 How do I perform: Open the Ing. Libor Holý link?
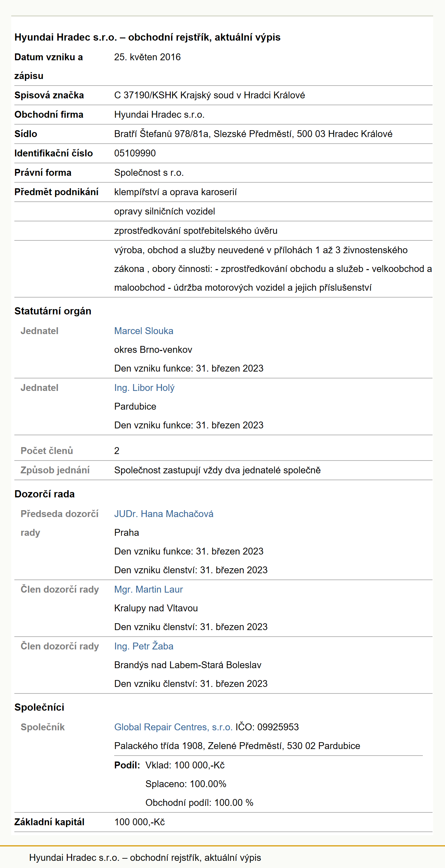tap(144, 388)
